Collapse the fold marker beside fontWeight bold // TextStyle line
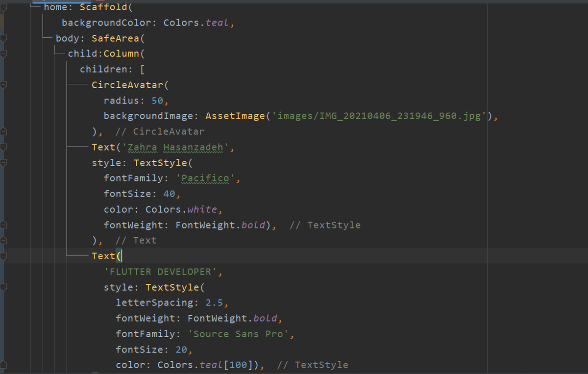Image resolution: width=588 pixels, height=374 pixels. pos(4,225)
